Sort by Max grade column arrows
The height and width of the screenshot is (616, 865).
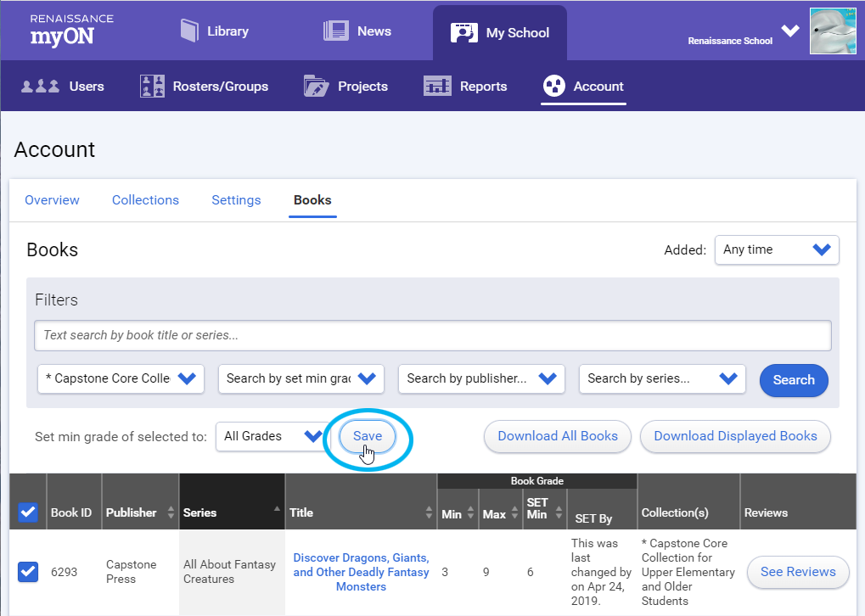point(514,512)
